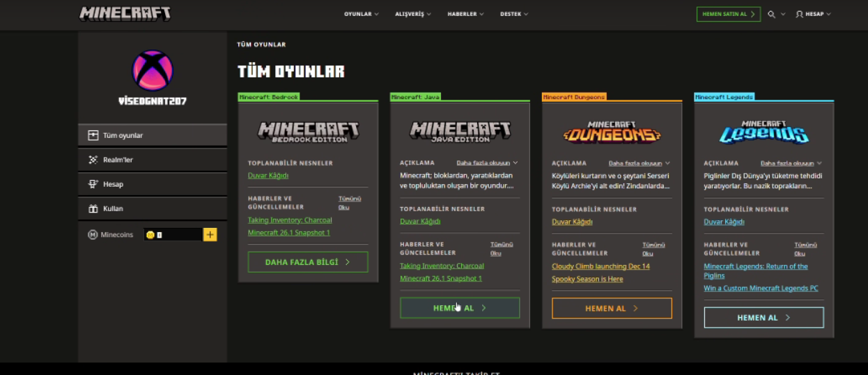The height and width of the screenshot is (375, 868).
Task: Expand Daha fazla okuyun in Dungeons card
Action: click(640, 162)
